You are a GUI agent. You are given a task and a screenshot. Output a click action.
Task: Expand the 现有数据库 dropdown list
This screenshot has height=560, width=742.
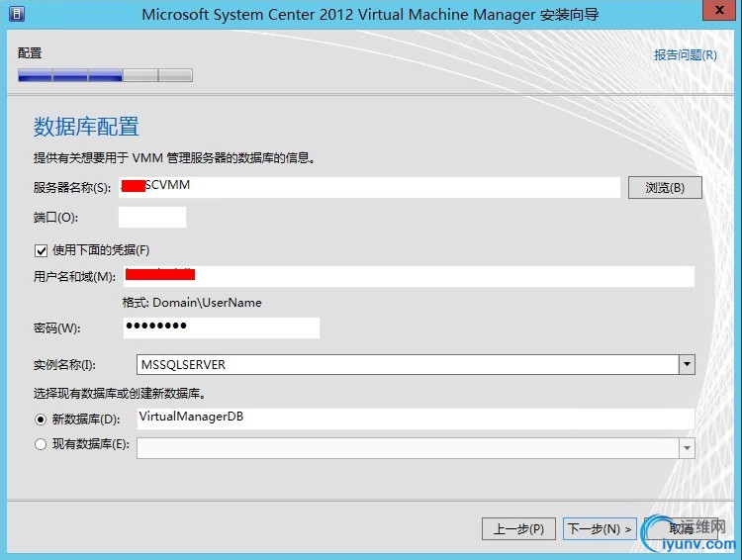(688, 448)
